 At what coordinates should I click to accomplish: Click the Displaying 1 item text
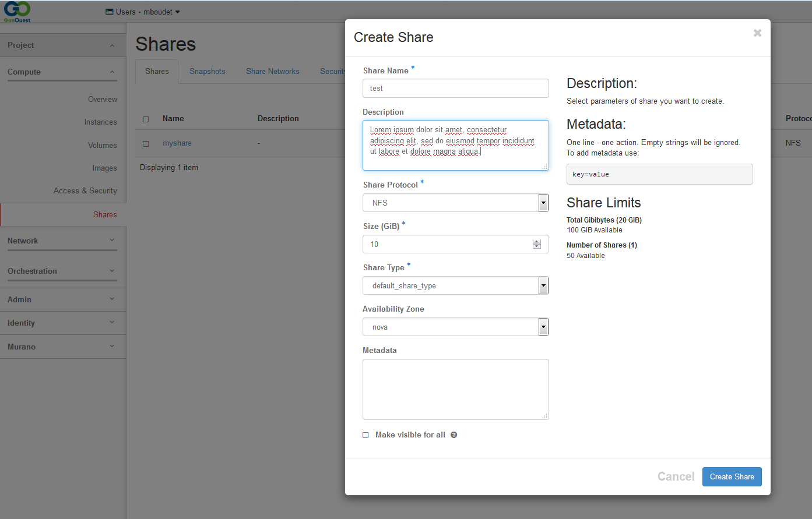tap(169, 168)
